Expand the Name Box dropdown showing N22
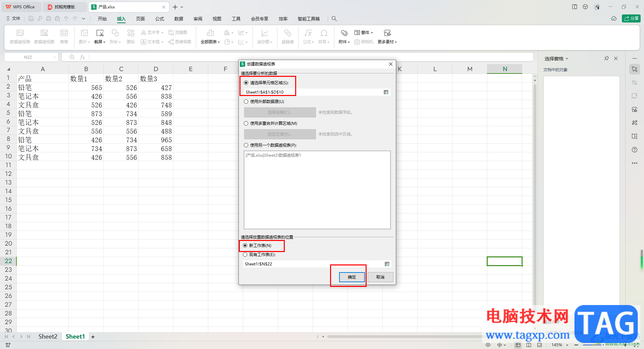The height and width of the screenshot is (349, 644). click(x=54, y=57)
